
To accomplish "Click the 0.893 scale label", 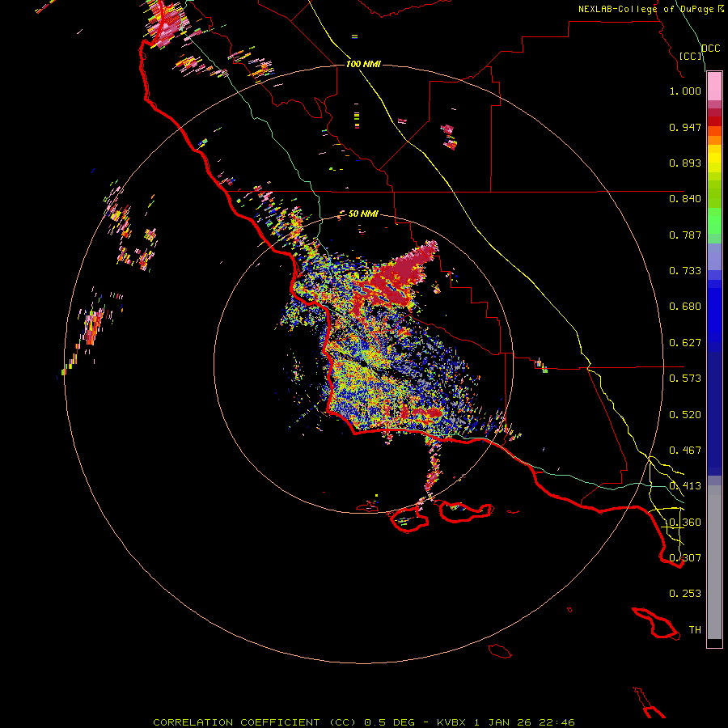I will [x=685, y=163].
